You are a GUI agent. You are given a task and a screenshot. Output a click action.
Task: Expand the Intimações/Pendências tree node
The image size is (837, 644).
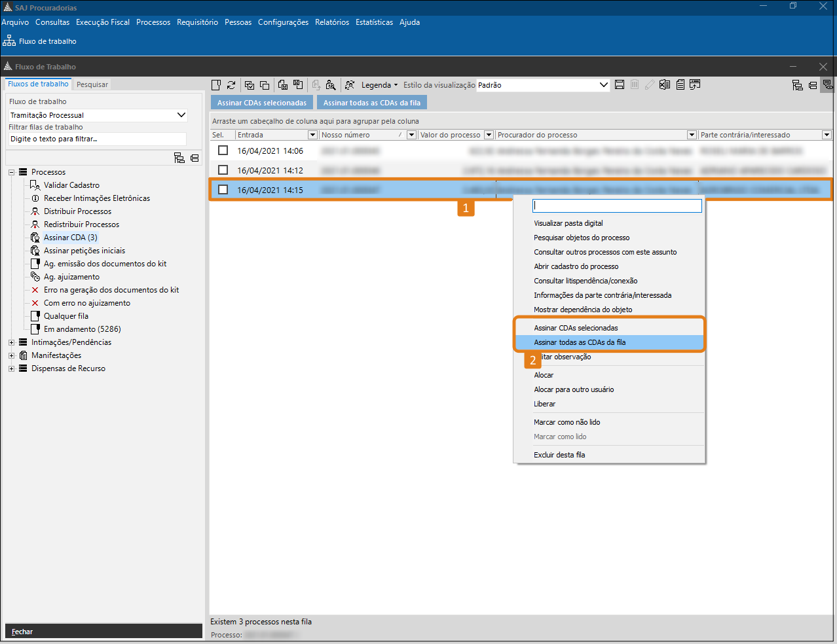(x=12, y=342)
